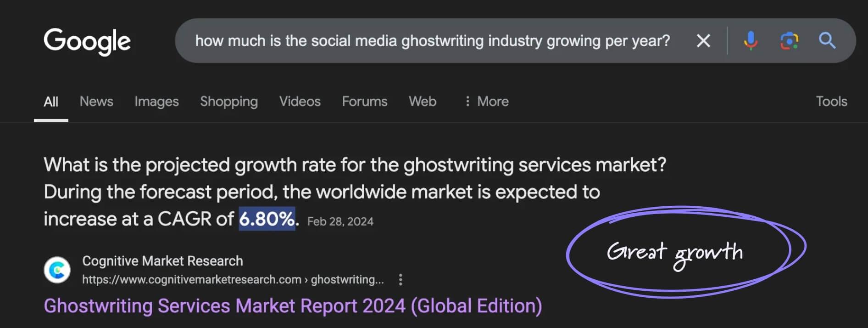Start voice search with microphone icon
The width and height of the screenshot is (868, 328).
pyautogui.click(x=751, y=41)
